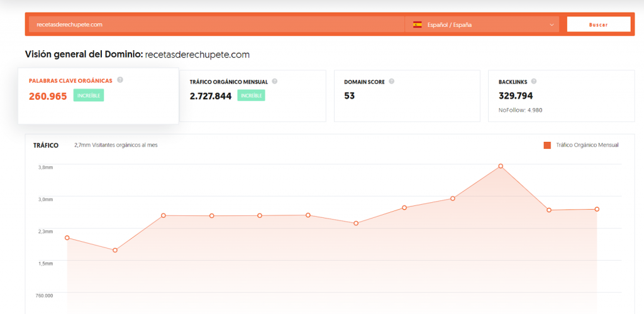Click the 3,0mm y-axis label
Image resolution: width=644 pixels, height=314 pixels.
pos(46,199)
